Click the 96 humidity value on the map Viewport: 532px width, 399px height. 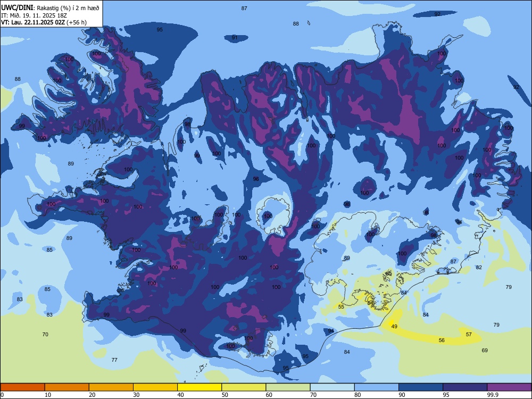point(256,179)
